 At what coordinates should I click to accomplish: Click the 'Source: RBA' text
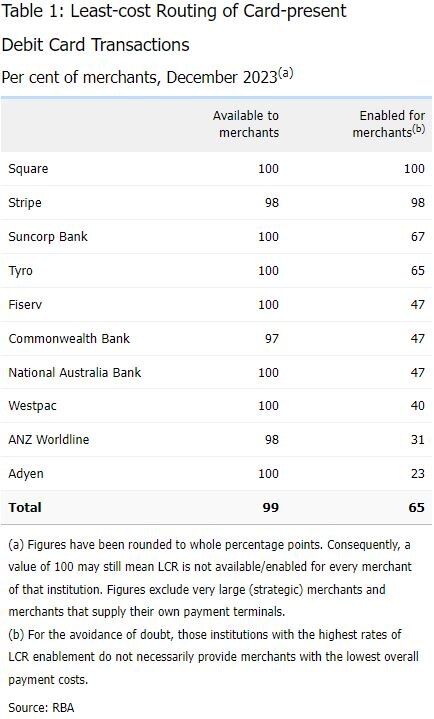(x=41, y=708)
